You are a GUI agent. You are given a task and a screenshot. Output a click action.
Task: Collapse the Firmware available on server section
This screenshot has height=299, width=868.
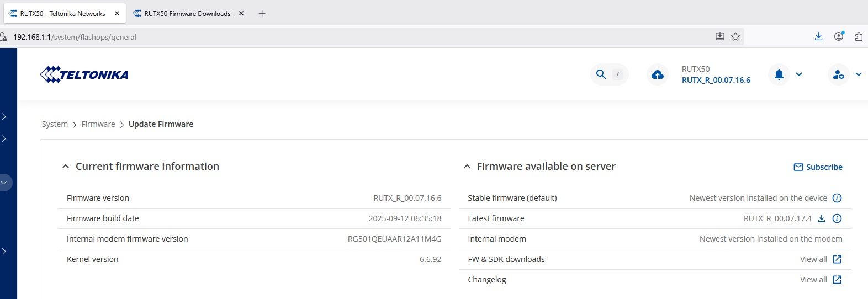pos(467,167)
